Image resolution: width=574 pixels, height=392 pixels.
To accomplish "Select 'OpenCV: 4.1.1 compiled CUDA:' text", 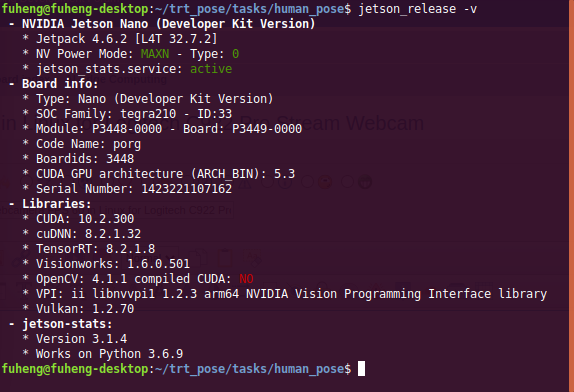I will [134, 279].
